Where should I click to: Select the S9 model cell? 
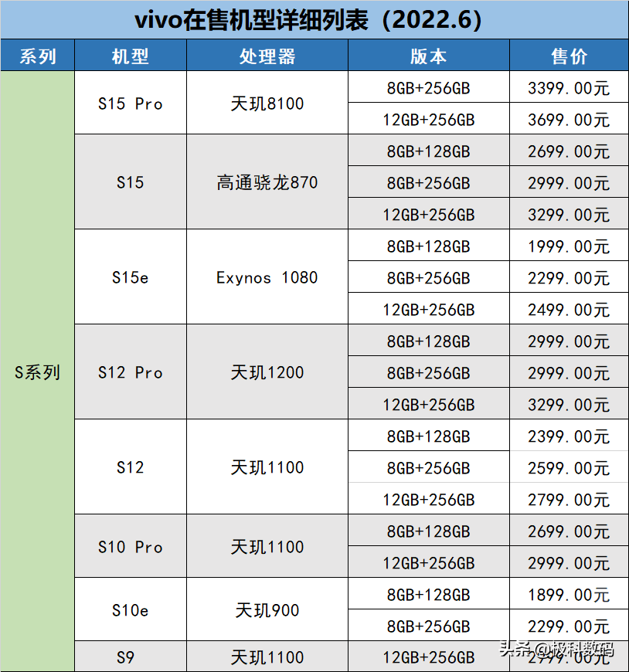coord(131,657)
